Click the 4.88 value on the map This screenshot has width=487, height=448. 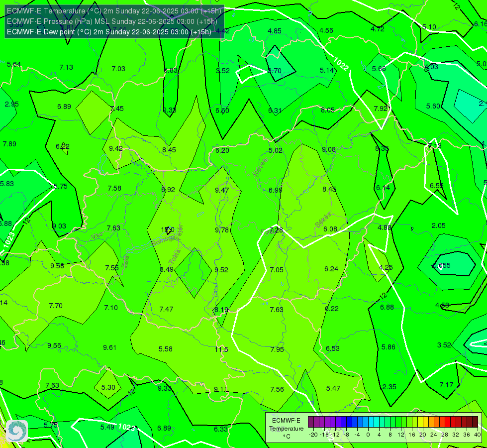point(385,227)
